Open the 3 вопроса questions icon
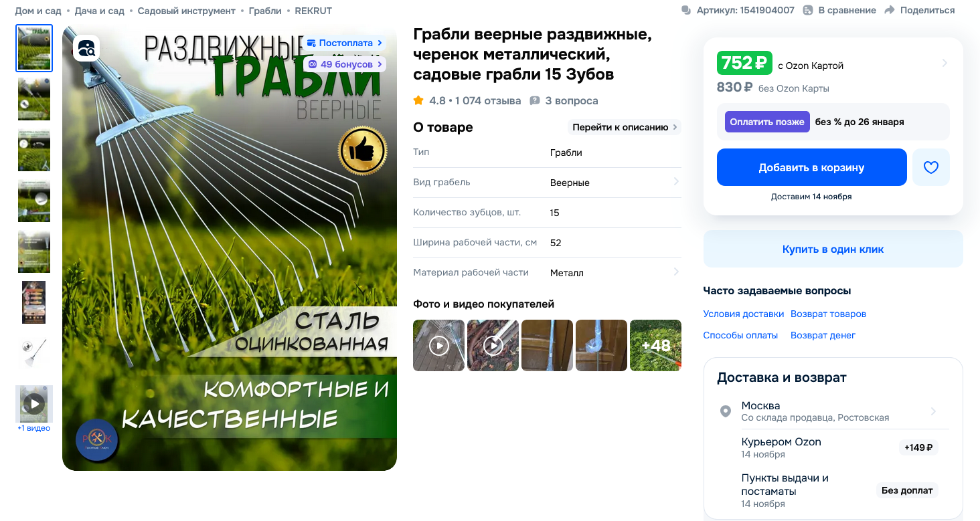The width and height of the screenshot is (980, 521). pyautogui.click(x=535, y=101)
